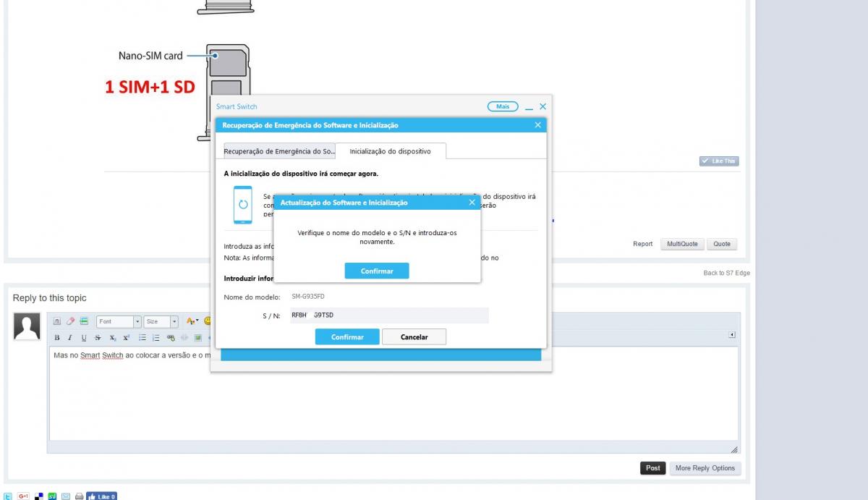Select the Inicialização do dispositivo tab

click(390, 151)
